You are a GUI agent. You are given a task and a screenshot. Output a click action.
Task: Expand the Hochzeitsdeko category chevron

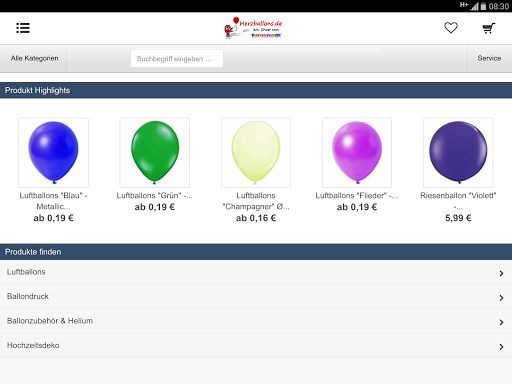click(501, 347)
